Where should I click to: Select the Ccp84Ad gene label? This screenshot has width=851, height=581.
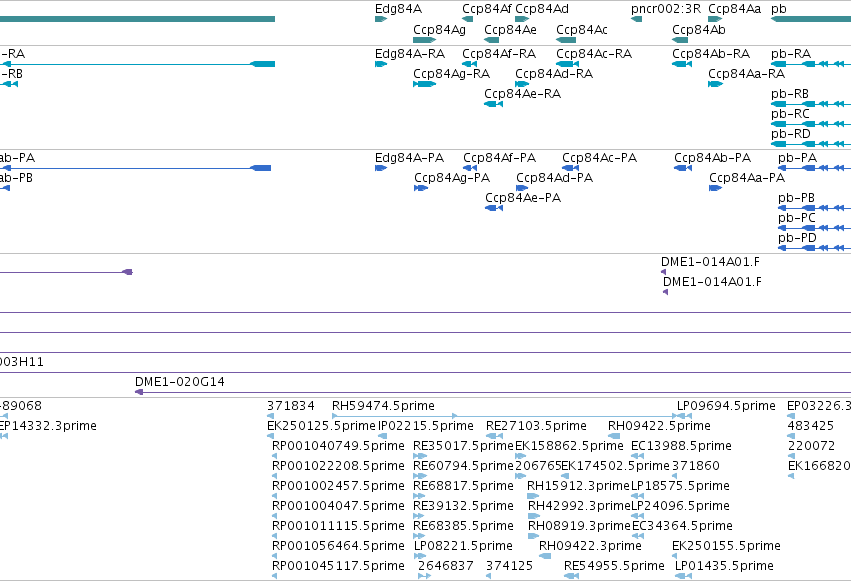pyautogui.click(x=542, y=9)
